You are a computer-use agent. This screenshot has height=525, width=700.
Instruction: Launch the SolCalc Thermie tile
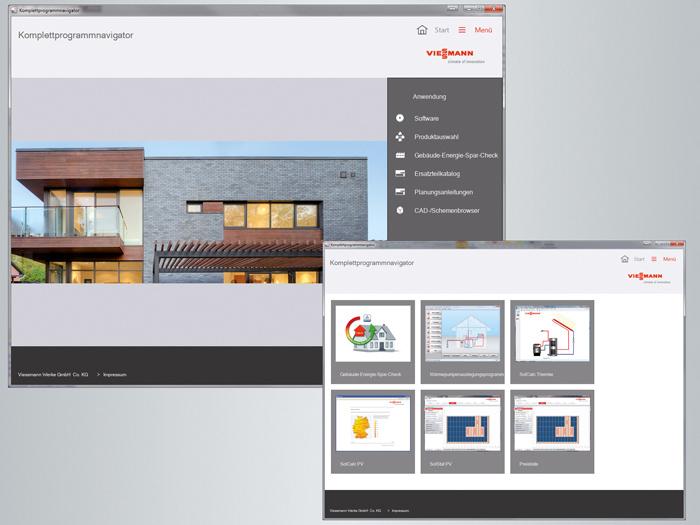[x=551, y=341]
